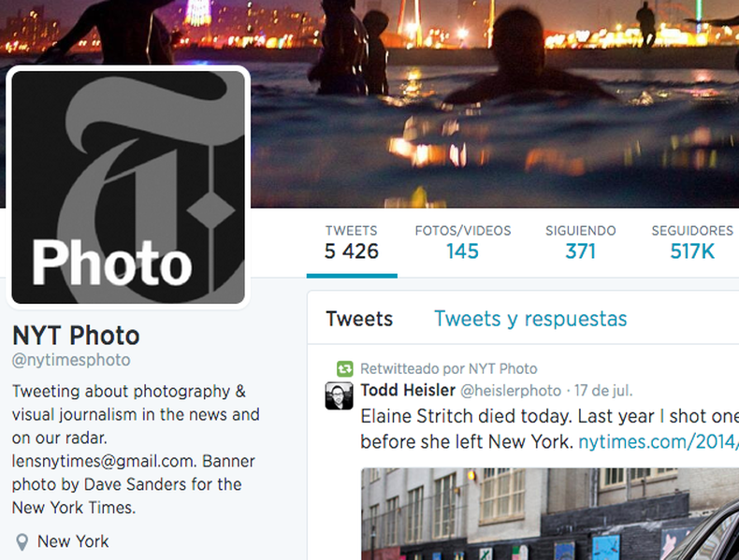
Task: Switch to Tweets y respuestas
Action: point(530,319)
